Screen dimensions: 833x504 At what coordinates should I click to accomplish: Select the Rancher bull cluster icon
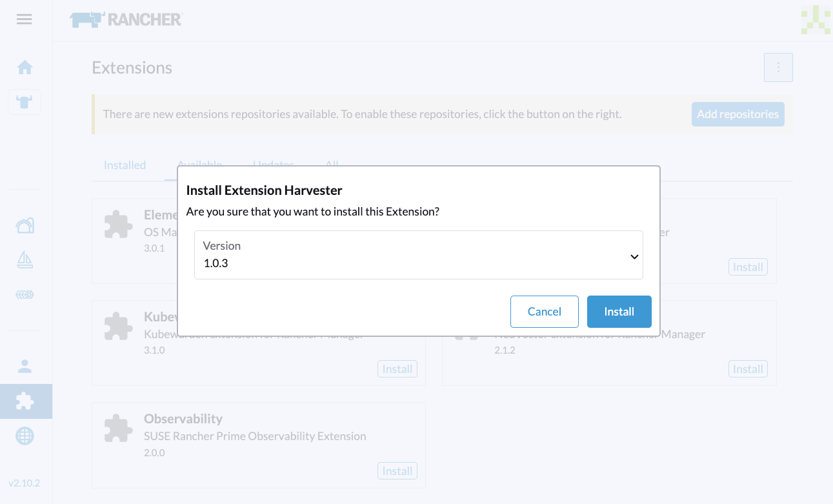coord(25,101)
